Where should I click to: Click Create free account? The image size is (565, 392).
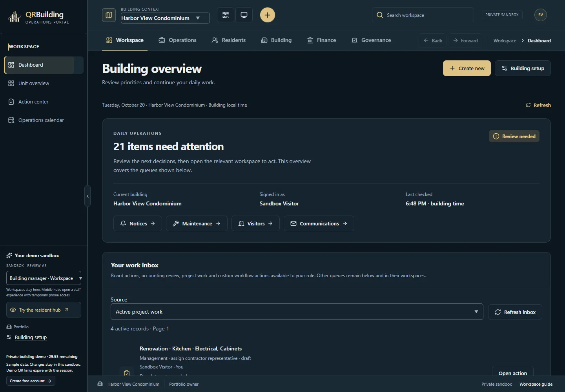[31, 381]
